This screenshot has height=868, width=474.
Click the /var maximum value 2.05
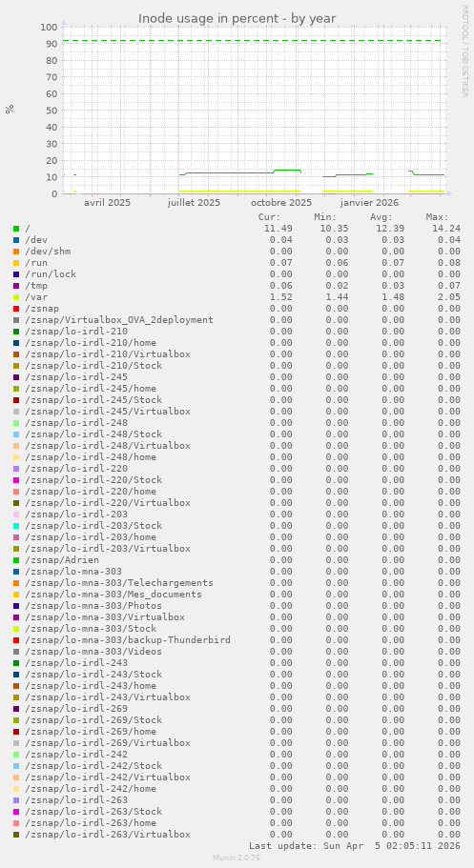[449, 297]
